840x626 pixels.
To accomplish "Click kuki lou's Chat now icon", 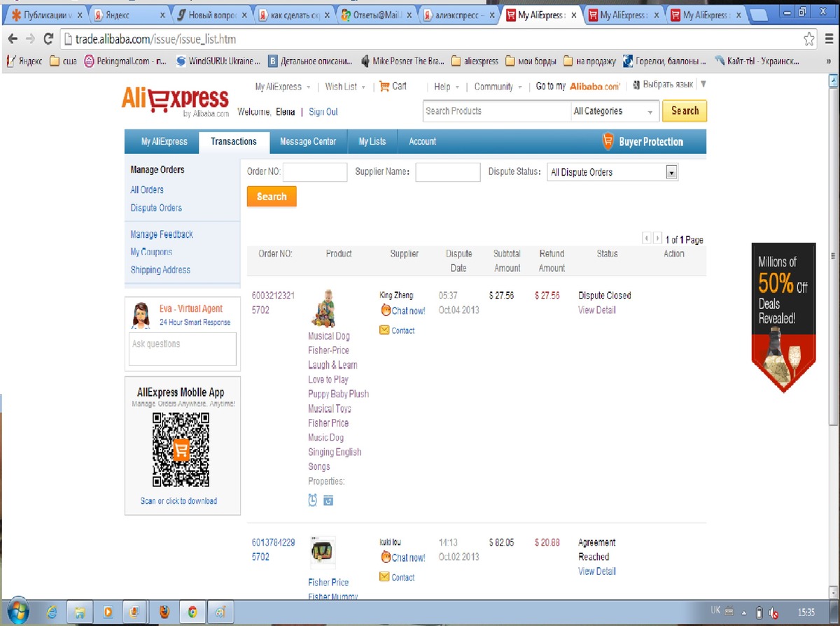I will (386, 557).
